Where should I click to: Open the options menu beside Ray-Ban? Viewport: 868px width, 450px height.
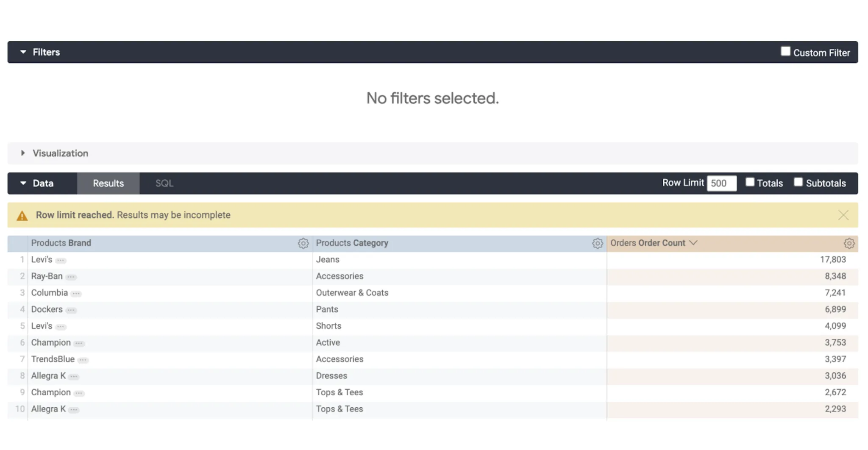[x=72, y=277]
